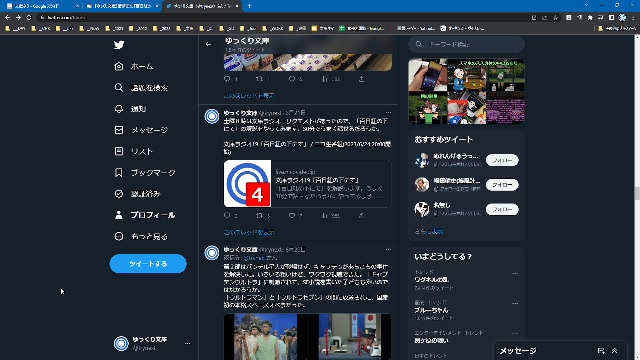Viewport: 640px width, 360px height.
Task: Go back with the arrow beside ゆっくり文庫 header
Action: pos(209,44)
